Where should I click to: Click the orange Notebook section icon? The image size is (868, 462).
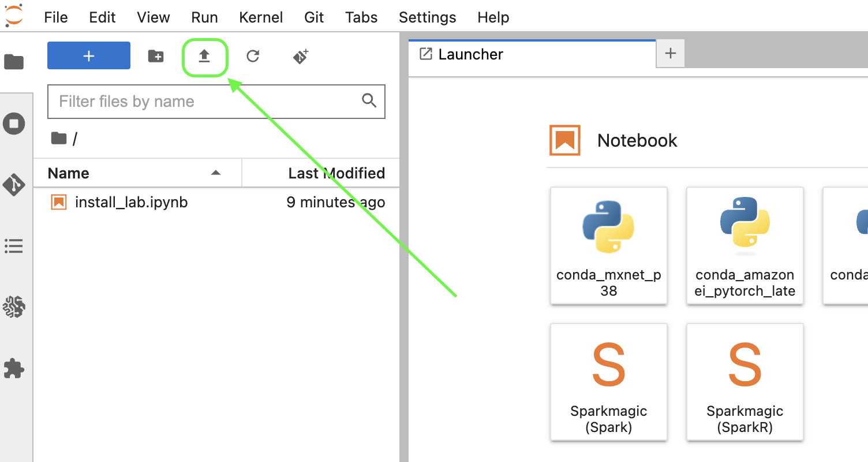click(x=564, y=140)
